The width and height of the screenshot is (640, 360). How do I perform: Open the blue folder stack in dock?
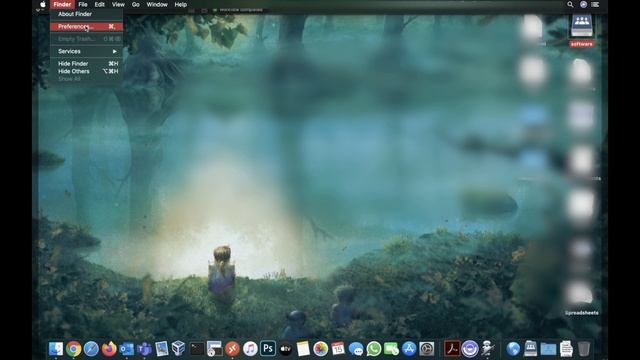point(548,349)
